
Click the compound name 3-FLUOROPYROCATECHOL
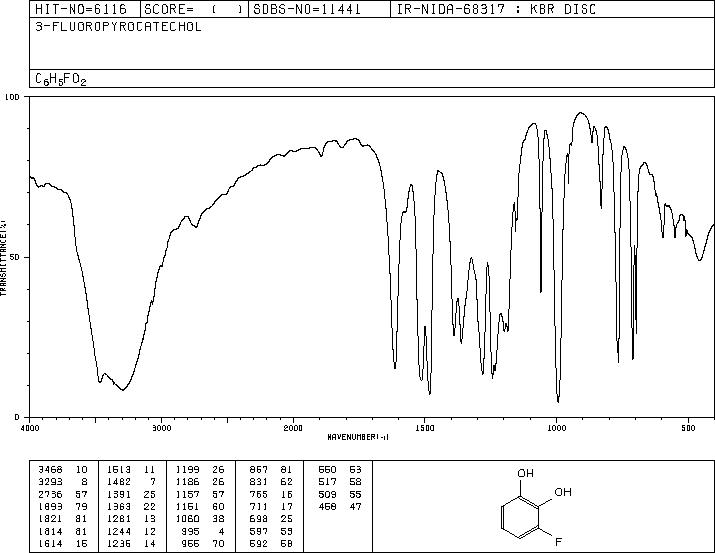click(118, 27)
